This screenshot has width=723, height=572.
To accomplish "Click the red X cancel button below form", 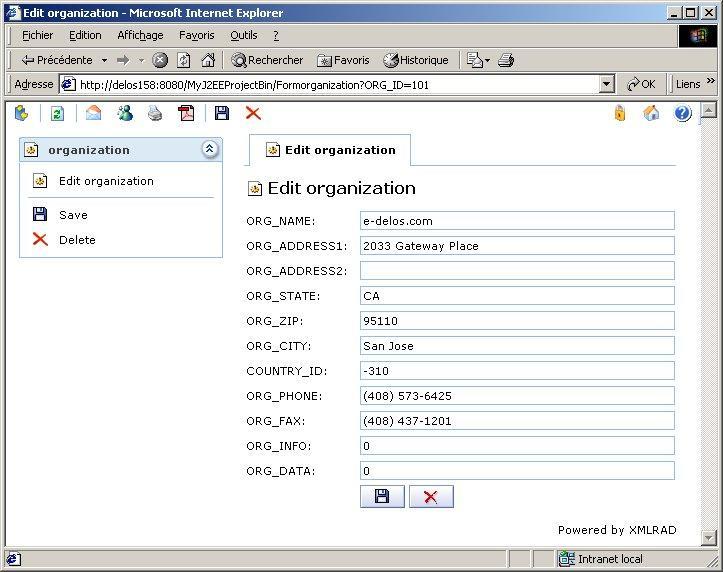I will [431, 497].
